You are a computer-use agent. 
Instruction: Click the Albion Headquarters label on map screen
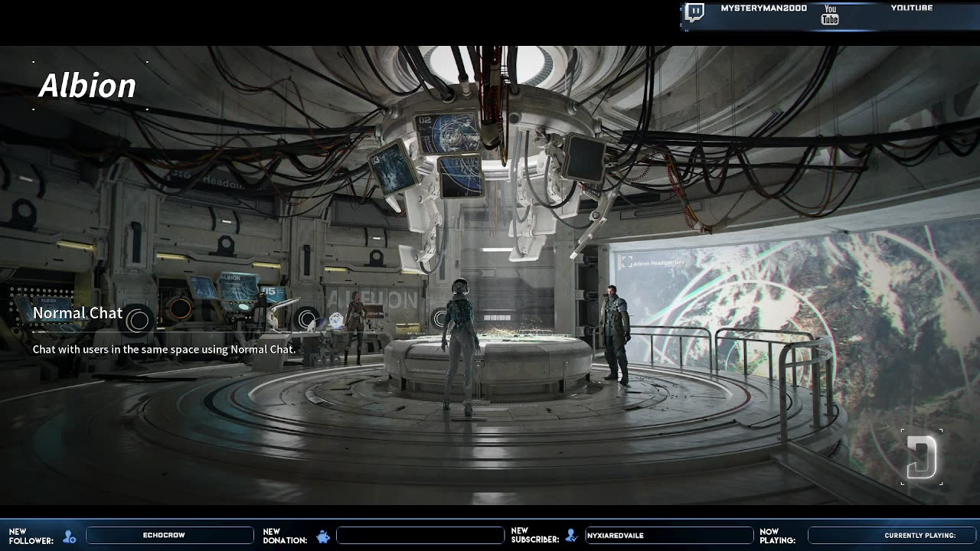pyautogui.click(x=658, y=262)
